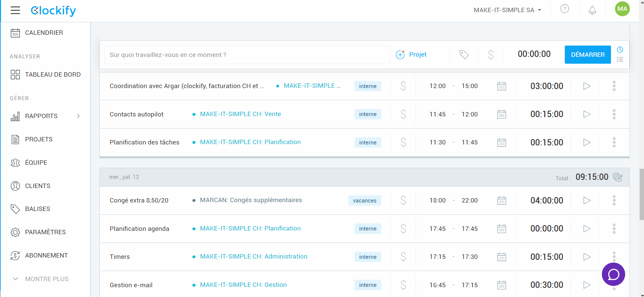Open the help question mark icon
Screen dimensions: 644x297
point(564,9)
